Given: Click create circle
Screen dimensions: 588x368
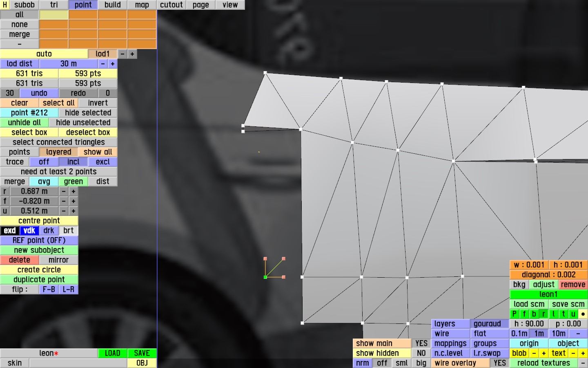Looking at the screenshot, I should click(39, 270).
